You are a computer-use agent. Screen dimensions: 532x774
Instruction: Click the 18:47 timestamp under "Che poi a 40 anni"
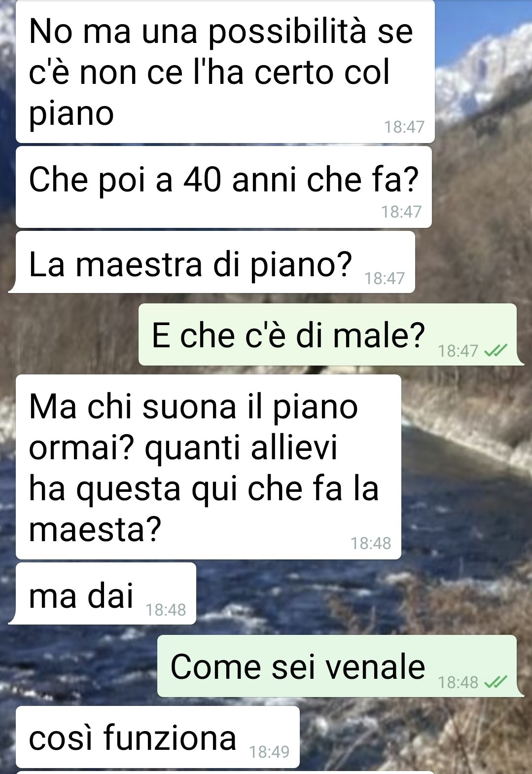click(x=401, y=212)
